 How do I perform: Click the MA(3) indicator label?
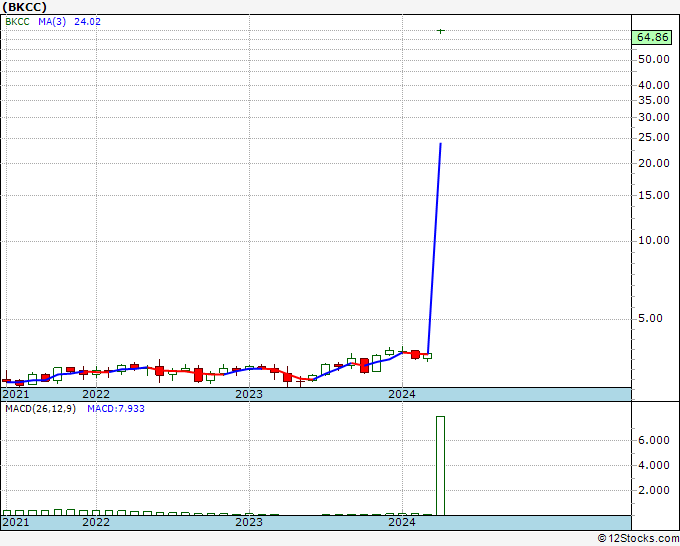[52, 22]
